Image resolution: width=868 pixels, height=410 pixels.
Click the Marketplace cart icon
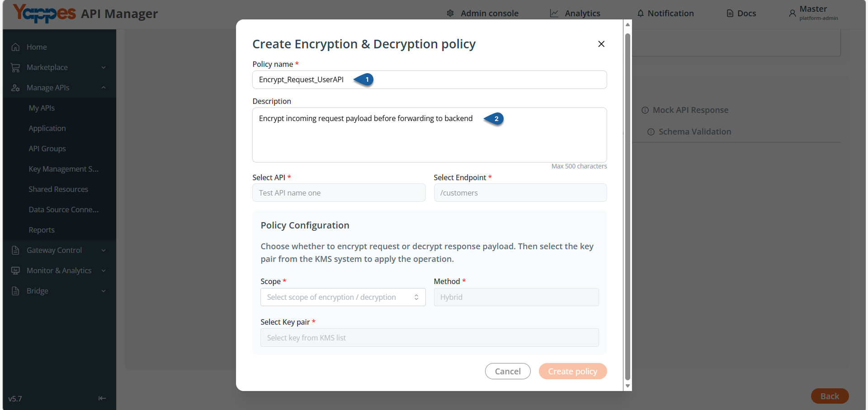pyautogui.click(x=15, y=67)
